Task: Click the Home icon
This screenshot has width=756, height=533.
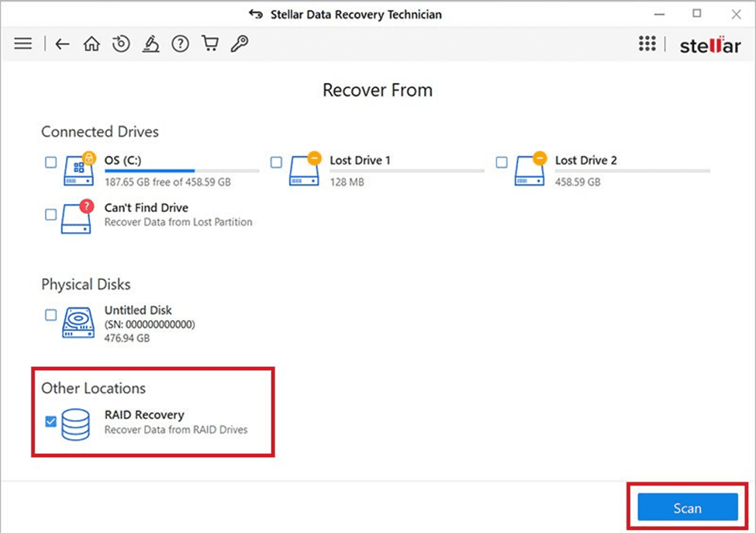Action: click(x=91, y=44)
